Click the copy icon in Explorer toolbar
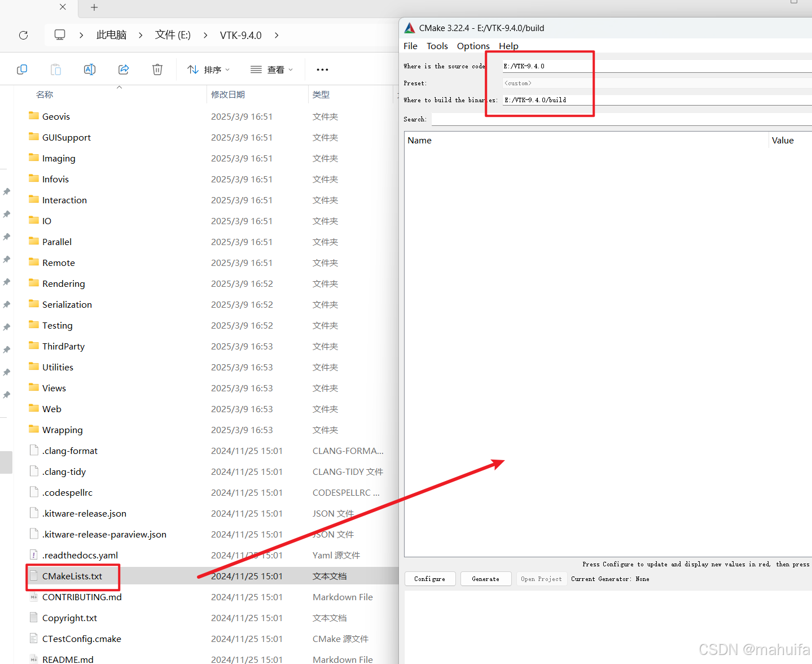 (x=22, y=69)
